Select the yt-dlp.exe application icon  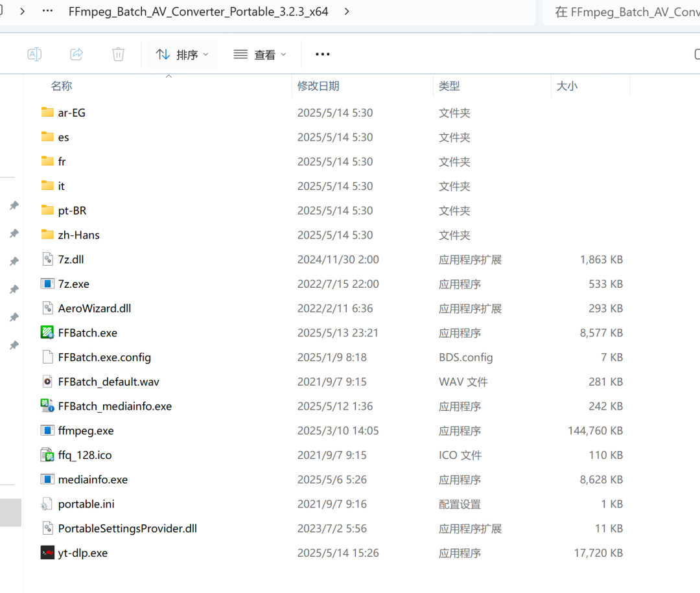point(47,552)
